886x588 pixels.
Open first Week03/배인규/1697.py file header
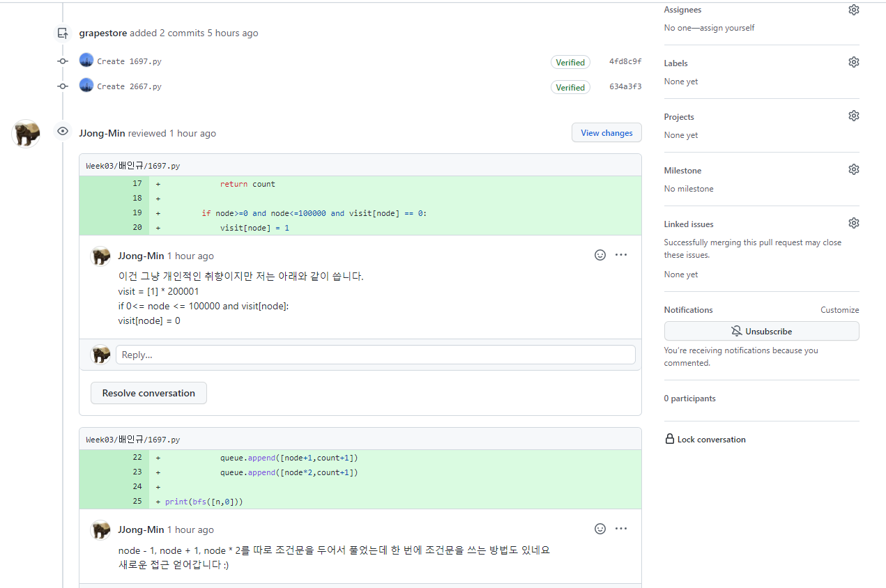pos(133,166)
